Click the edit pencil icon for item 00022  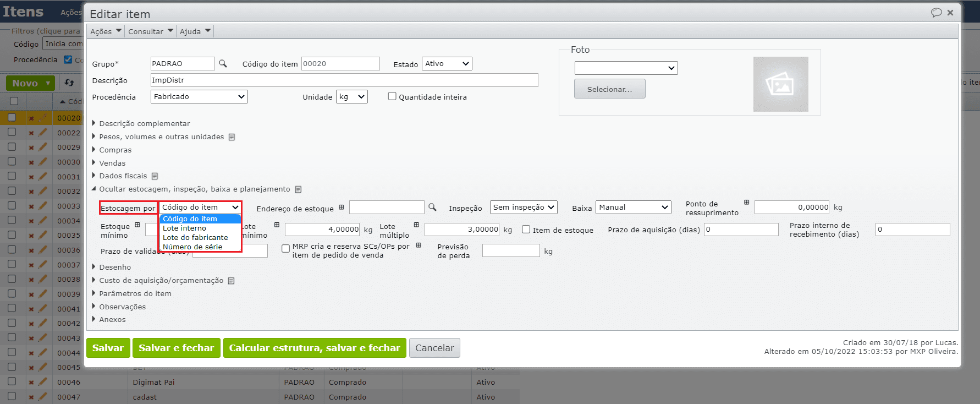42,132
